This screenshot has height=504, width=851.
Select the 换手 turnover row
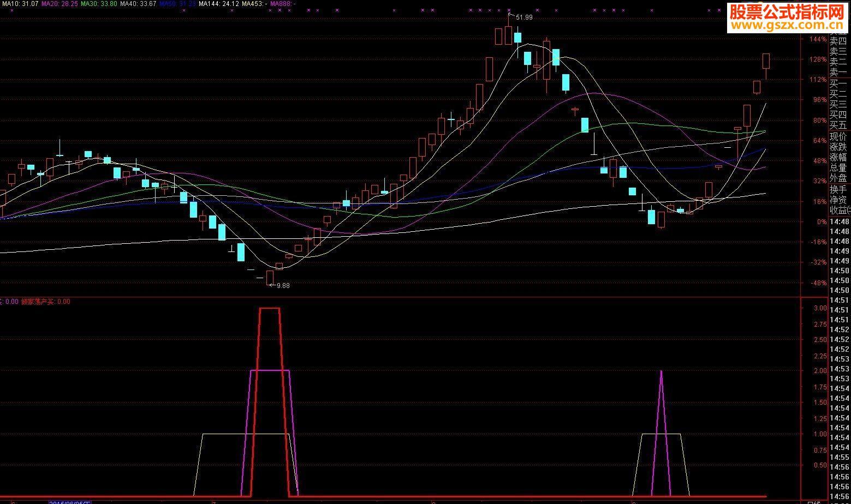pos(838,189)
